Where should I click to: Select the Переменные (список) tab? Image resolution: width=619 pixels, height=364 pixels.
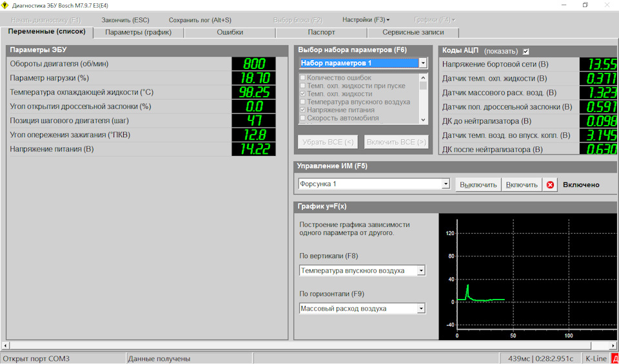[46, 32]
